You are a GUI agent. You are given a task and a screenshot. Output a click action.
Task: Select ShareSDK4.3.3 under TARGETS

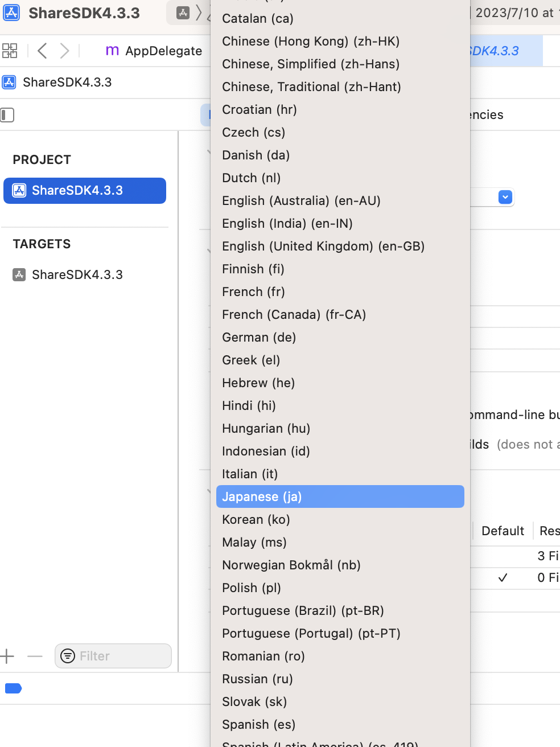[x=77, y=275]
